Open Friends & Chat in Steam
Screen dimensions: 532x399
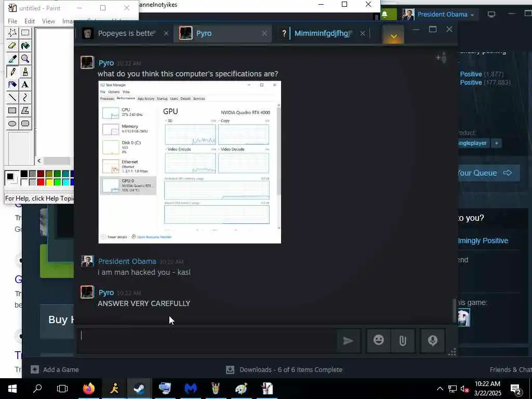coord(511,369)
